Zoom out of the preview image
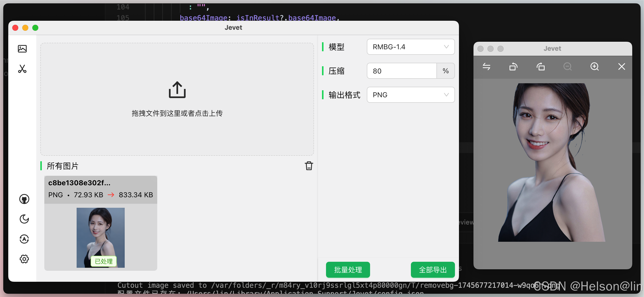This screenshot has height=297, width=644. [x=567, y=66]
